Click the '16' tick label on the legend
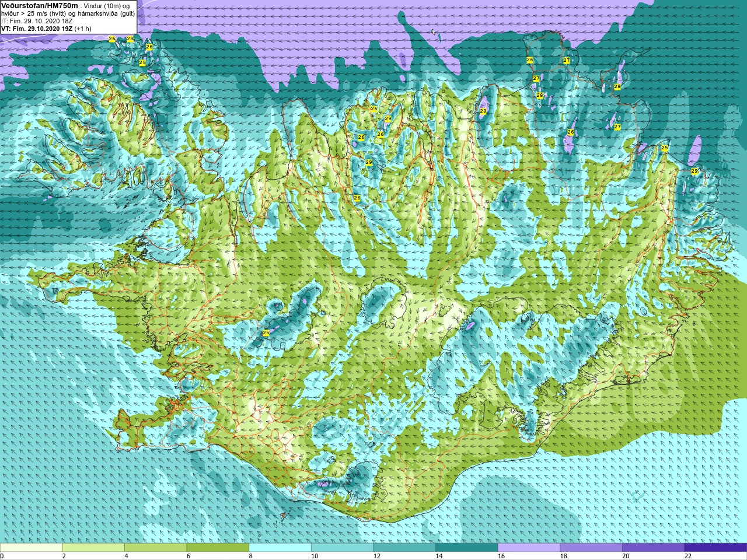 coord(501,556)
